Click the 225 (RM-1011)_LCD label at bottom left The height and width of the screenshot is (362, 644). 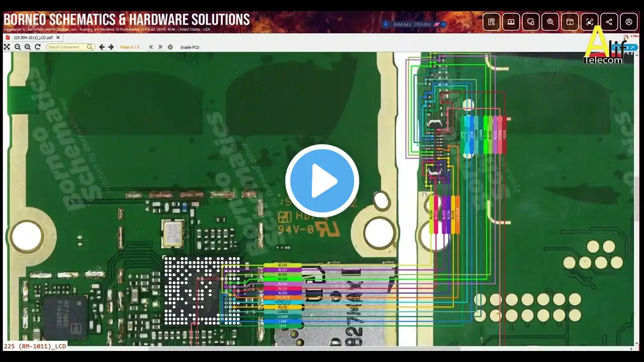click(35, 346)
